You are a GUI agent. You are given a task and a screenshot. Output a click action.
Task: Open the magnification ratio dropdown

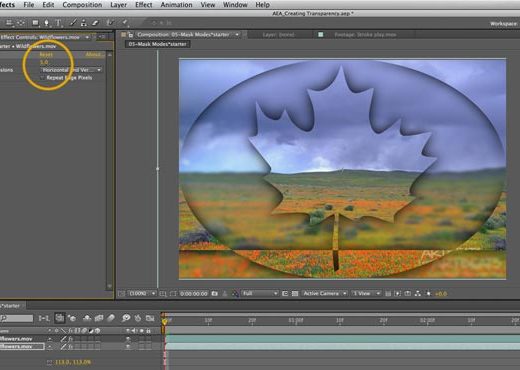tap(142, 294)
